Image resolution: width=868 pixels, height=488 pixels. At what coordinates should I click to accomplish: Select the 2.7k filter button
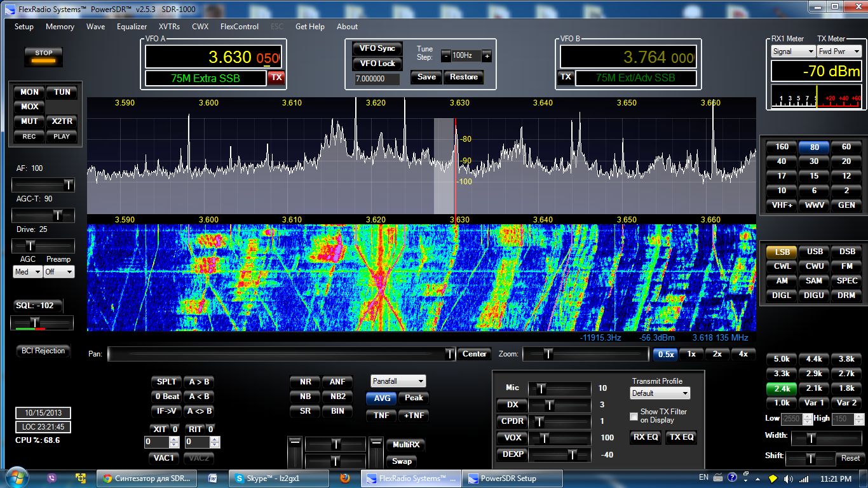pyautogui.click(x=846, y=374)
